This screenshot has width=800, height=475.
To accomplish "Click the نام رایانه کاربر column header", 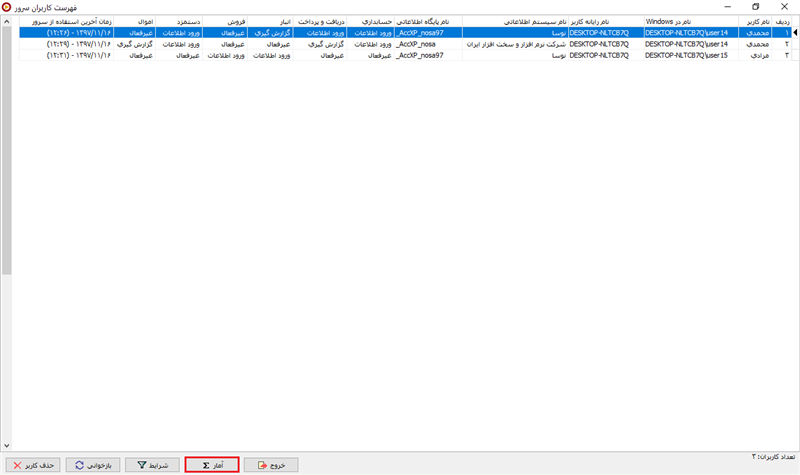I will (604, 20).
